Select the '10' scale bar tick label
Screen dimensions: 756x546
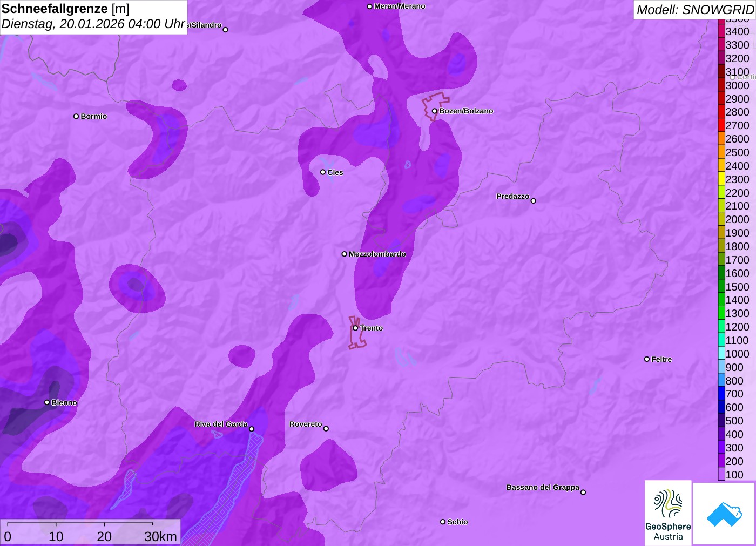[56, 537]
